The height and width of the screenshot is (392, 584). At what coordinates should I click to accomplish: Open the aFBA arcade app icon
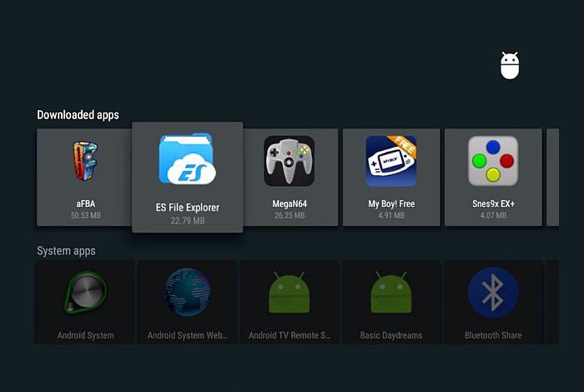point(86,161)
